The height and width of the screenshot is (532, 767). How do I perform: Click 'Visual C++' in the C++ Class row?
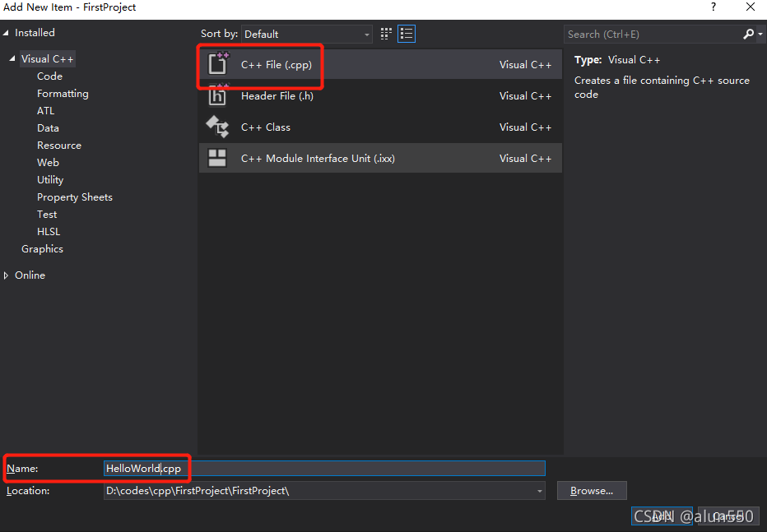click(525, 127)
